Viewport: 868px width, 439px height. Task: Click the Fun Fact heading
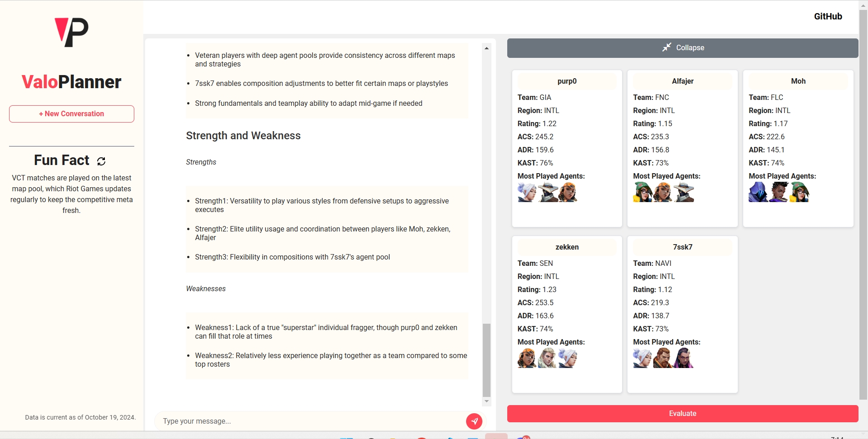[62, 160]
